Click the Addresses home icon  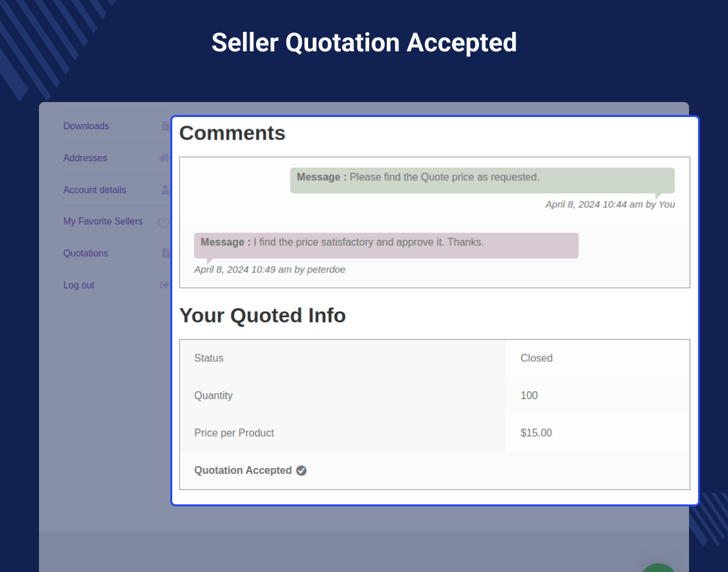pyautogui.click(x=164, y=158)
